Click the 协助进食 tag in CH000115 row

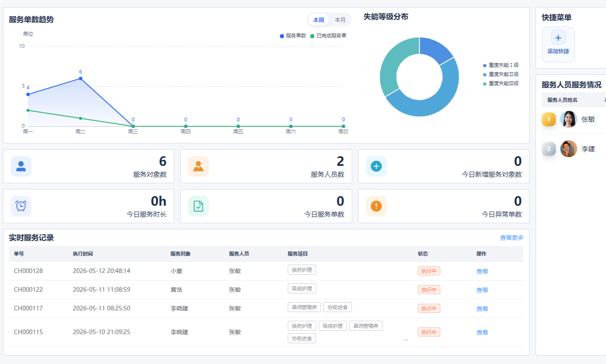(x=302, y=339)
